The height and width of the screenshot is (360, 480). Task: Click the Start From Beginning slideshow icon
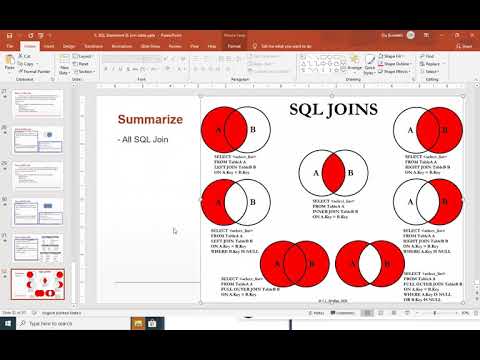pos(41,35)
